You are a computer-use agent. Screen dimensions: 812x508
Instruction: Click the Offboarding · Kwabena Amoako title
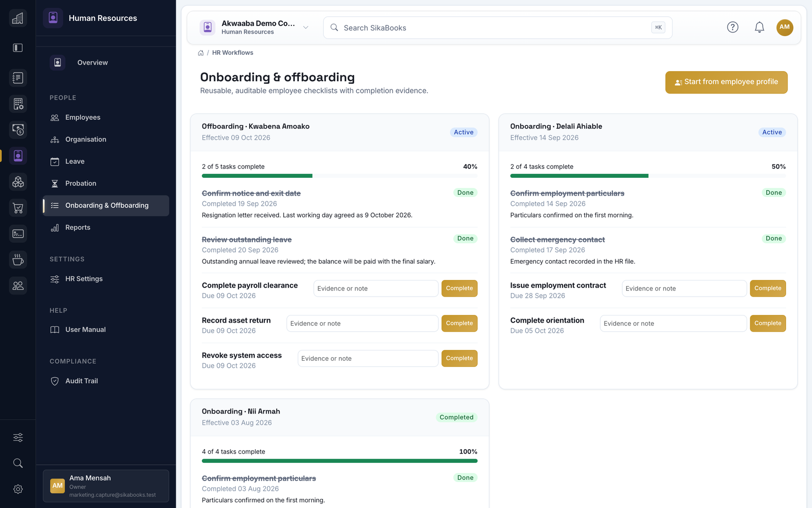256,126
